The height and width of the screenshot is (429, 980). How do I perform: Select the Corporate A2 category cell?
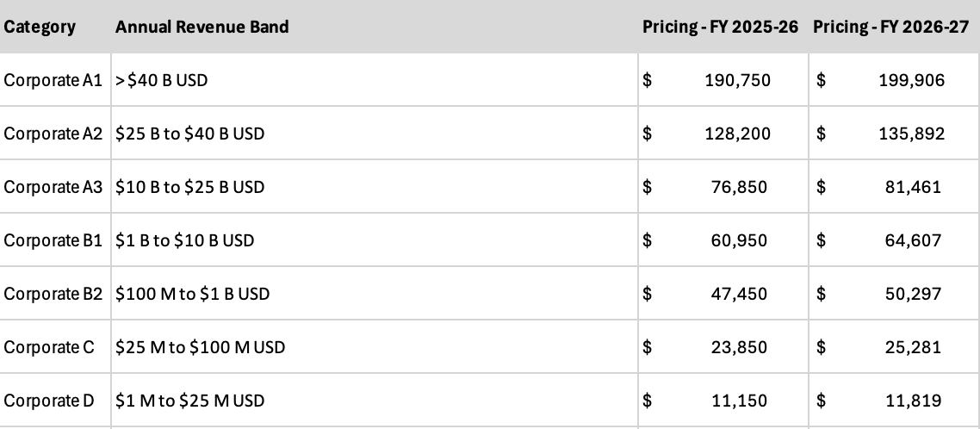(x=53, y=134)
